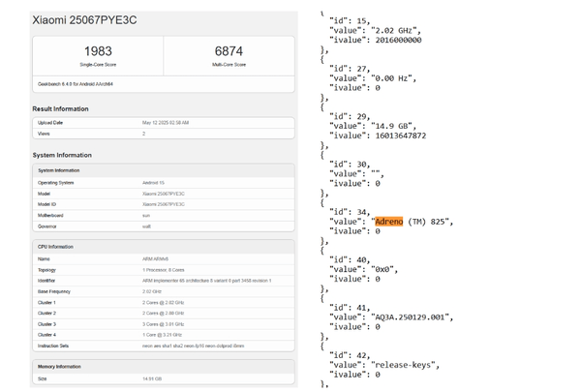Select the 'ARM ARMv8' CPU name value
The image size is (581, 392).
coord(155,259)
